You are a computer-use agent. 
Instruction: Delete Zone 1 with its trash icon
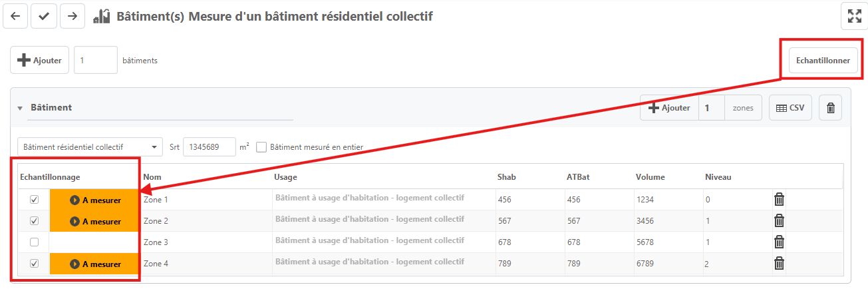pos(780,199)
